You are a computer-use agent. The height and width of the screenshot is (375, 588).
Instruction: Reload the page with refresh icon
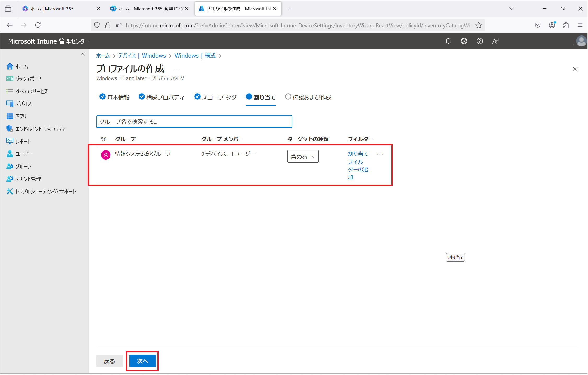click(38, 25)
